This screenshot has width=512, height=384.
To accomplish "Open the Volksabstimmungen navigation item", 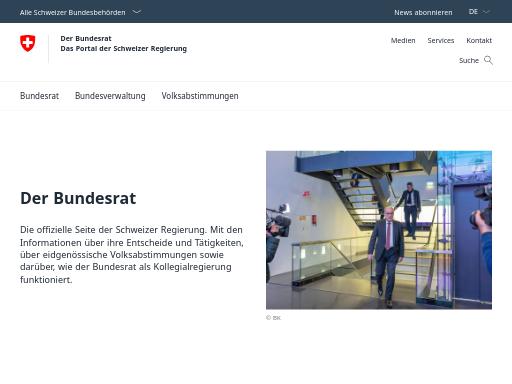I will tap(200, 96).
